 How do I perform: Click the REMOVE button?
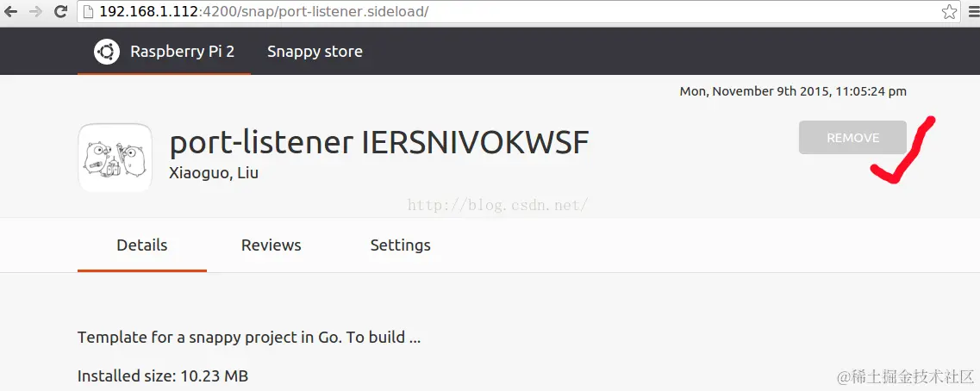tap(852, 138)
